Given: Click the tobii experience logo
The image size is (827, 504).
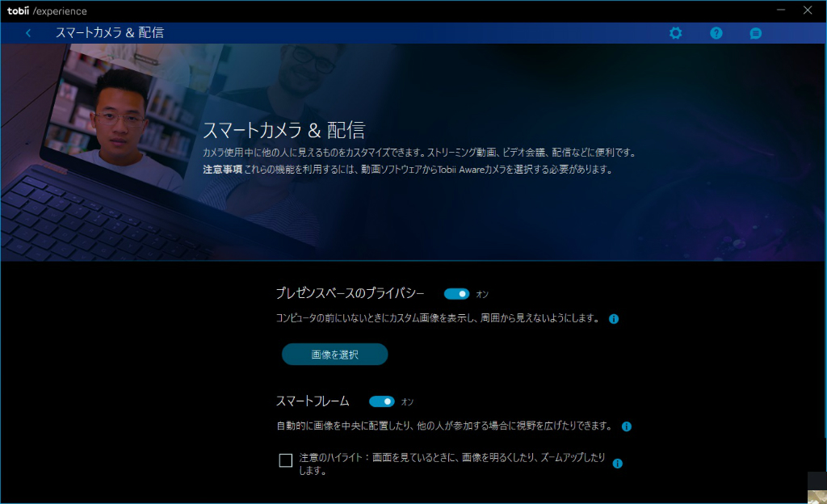Looking at the screenshot, I should pyautogui.click(x=47, y=10).
